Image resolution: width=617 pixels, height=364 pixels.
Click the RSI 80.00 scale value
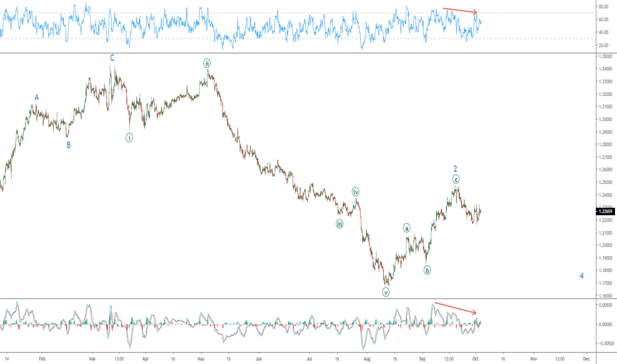[x=604, y=7]
